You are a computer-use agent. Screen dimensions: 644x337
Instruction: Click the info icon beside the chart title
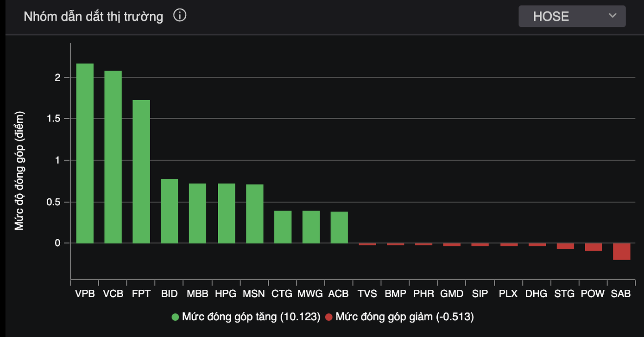point(180,16)
